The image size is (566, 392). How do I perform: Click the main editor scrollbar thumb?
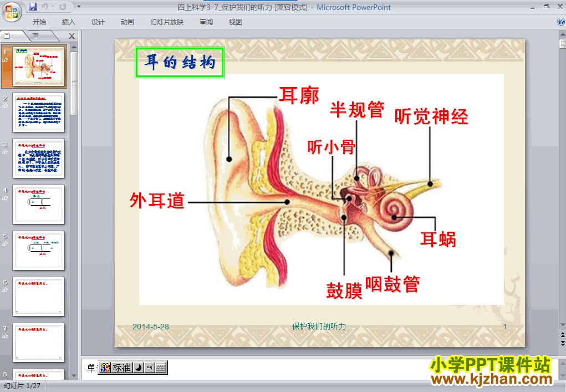pyautogui.click(x=562, y=44)
